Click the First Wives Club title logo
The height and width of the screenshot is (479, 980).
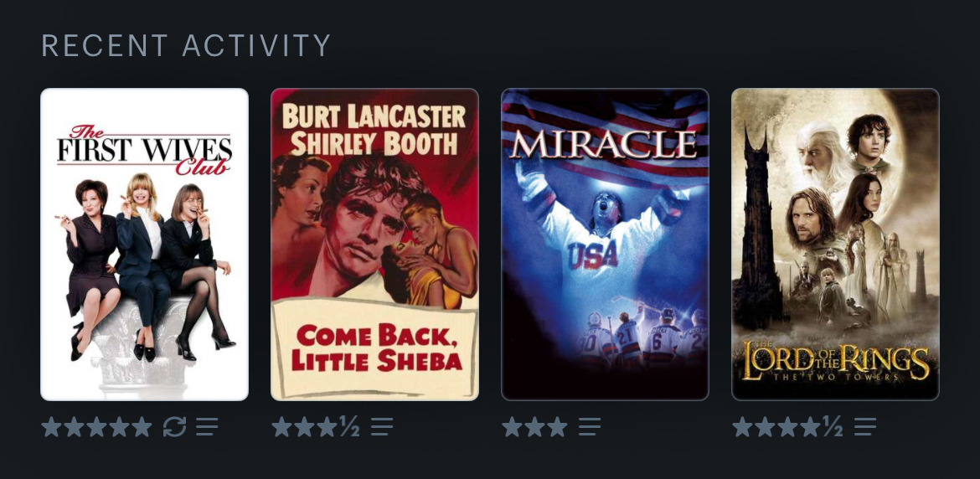tap(144, 150)
